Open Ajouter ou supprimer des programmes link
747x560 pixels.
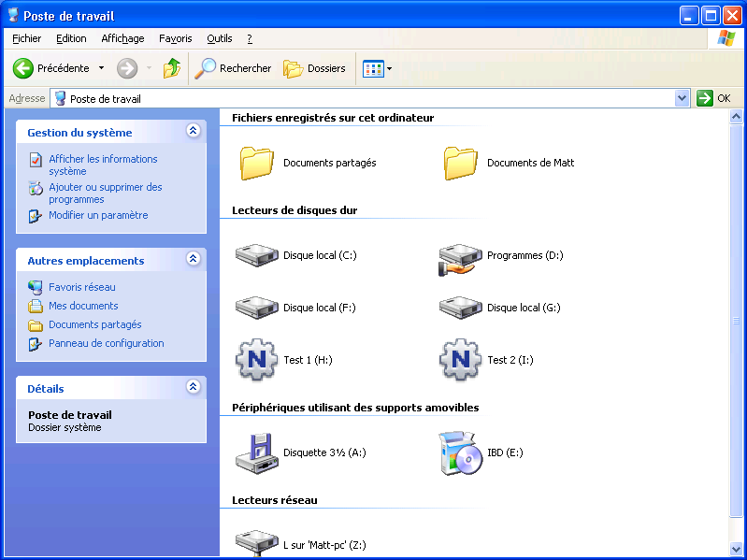106,194
